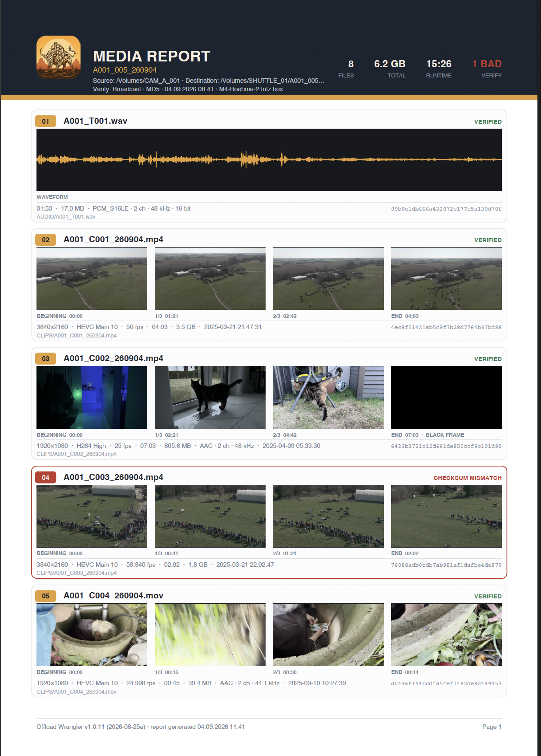Click checksum 4ec8f51421ab5c9f7b28d7764b37bd86
This screenshot has width=541, height=756.
(x=446, y=327)
